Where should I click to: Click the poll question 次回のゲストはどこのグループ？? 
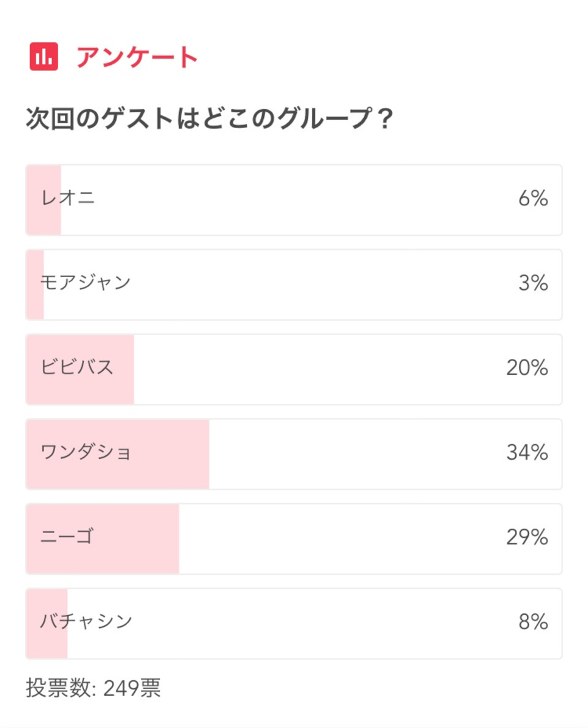tap(209, 118)
